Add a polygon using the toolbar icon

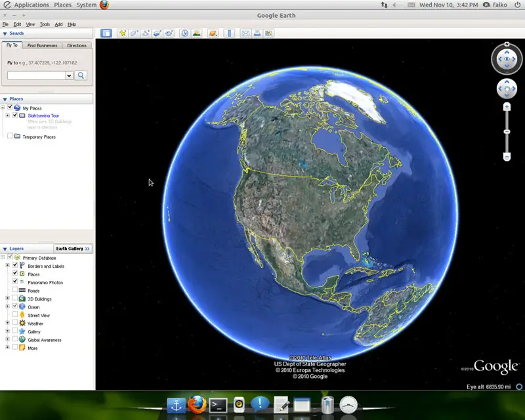135,33
